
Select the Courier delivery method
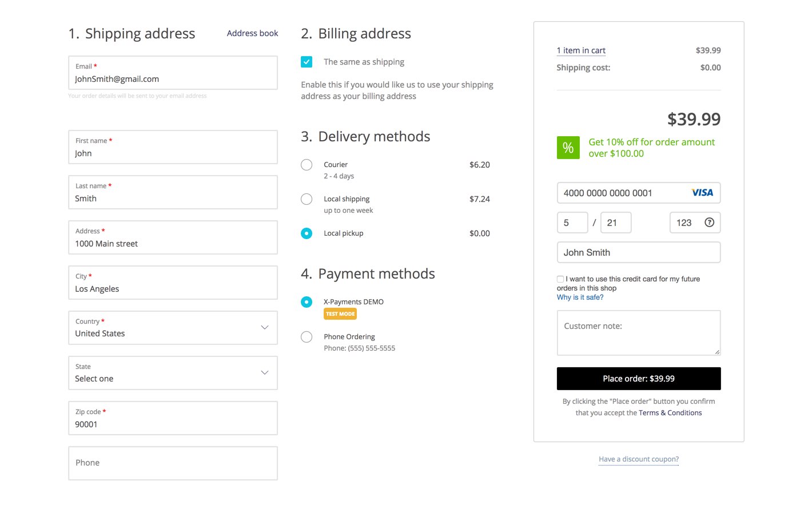[307, 165]
